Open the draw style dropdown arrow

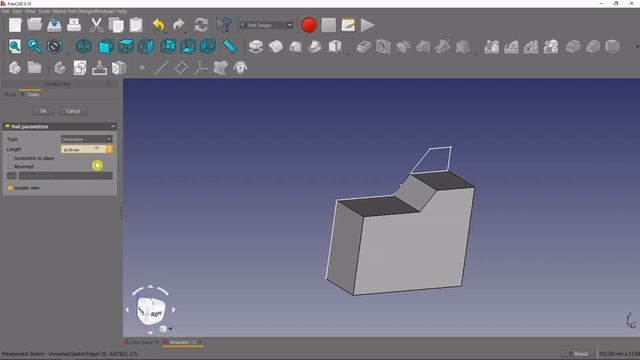67,53
